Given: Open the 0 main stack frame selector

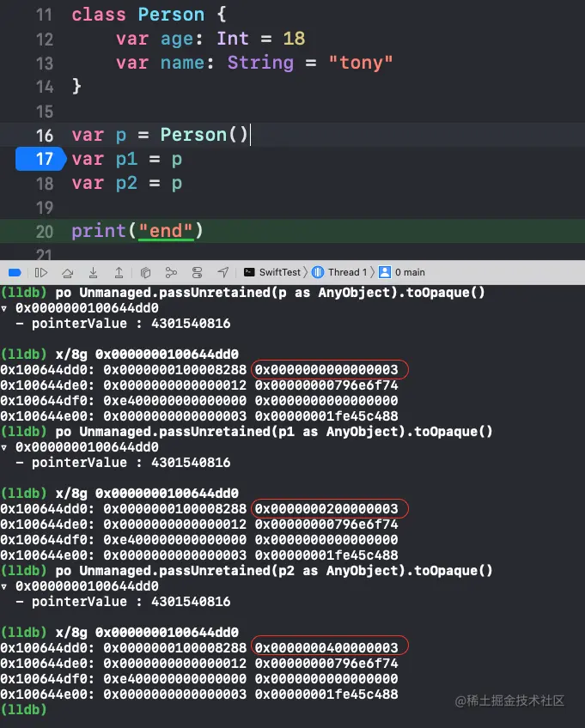Looking at the screenshot, I should [402, 272].
